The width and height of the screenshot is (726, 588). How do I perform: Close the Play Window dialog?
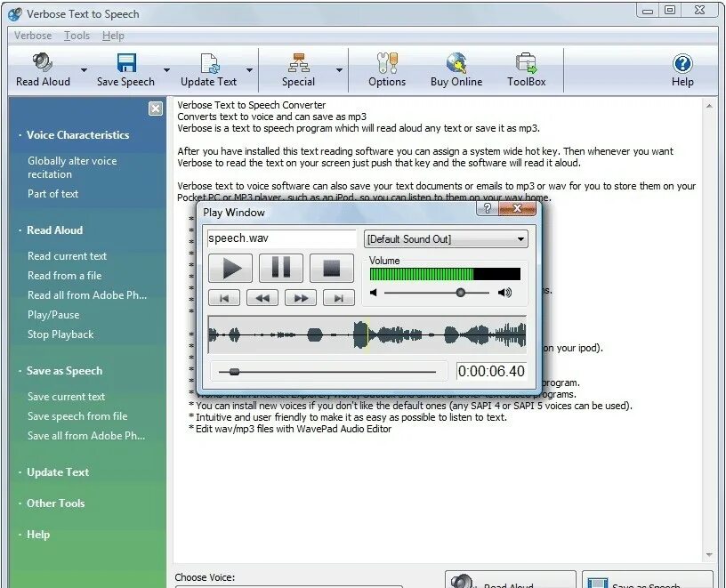pyautogui.click(x=518, y=208)
